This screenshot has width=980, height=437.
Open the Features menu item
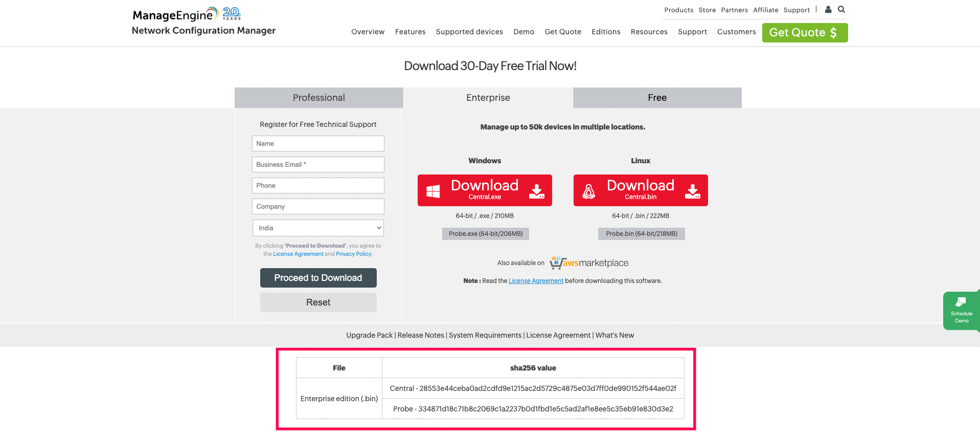[411, 32]
